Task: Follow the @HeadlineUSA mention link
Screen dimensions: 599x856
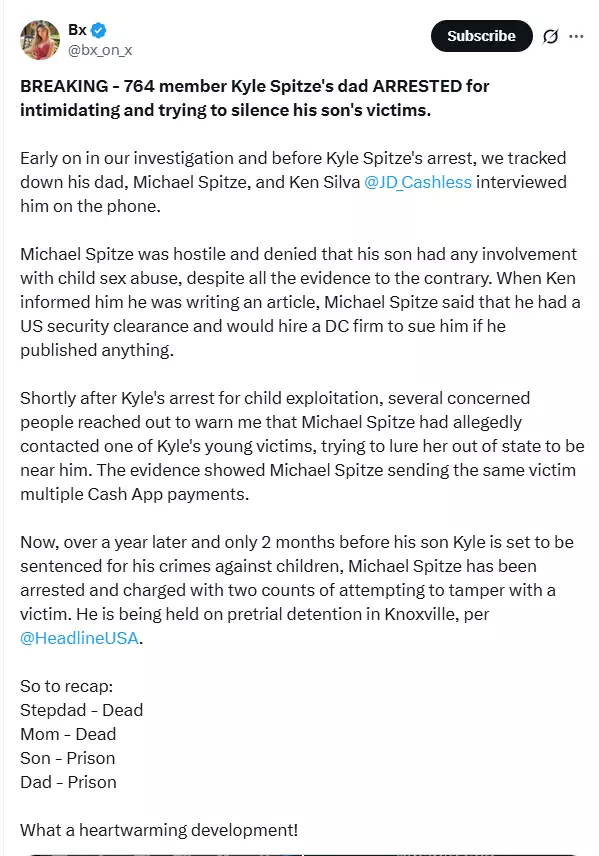Action: (79, 638)
